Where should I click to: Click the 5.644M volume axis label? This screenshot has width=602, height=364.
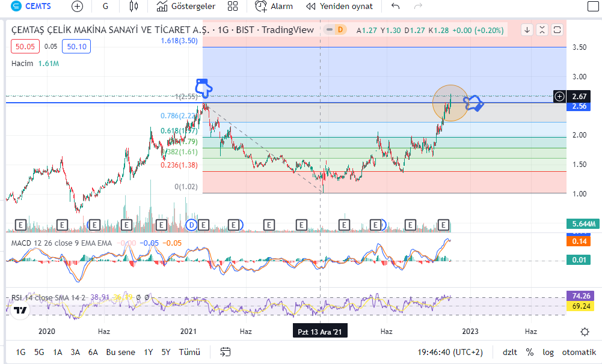click(583, 223)
